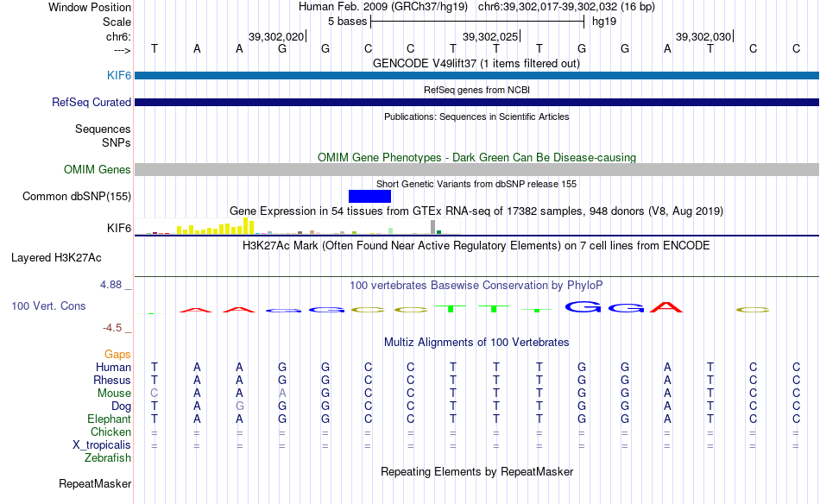The image size is (820, 504).
Task: Click the sequence direction arrow --->
Action: (x=123, y=50)
